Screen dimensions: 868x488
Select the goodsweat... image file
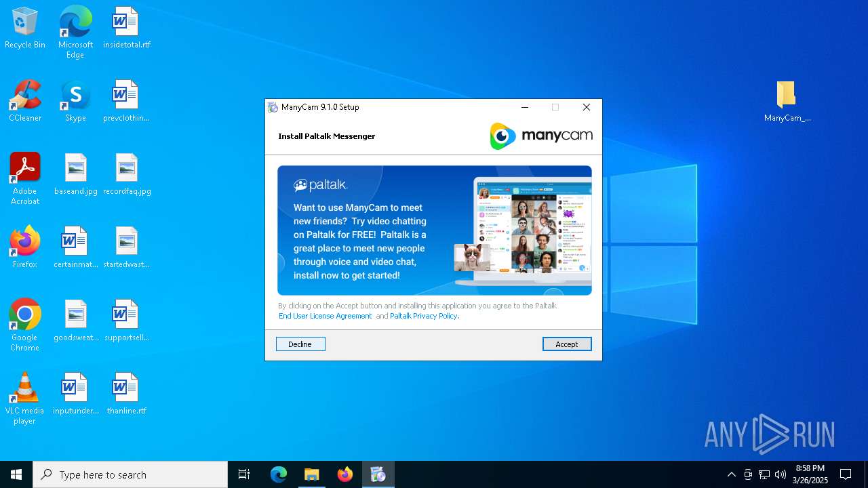(75, 321)
